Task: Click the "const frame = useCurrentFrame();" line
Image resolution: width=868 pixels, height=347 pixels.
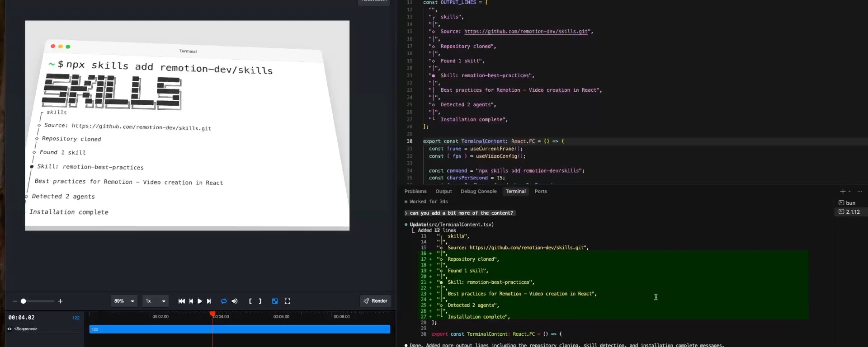Action: click(x=476, y=149)
